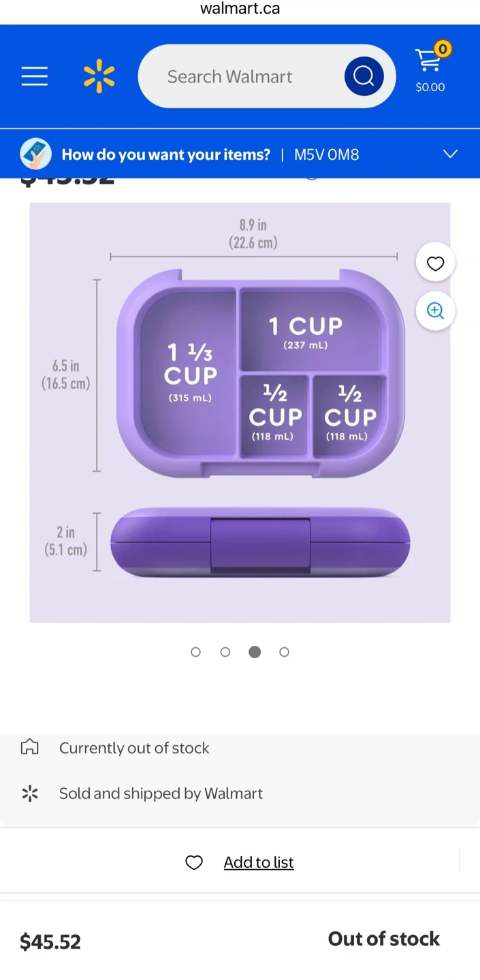Zoom into the product image

435,311
